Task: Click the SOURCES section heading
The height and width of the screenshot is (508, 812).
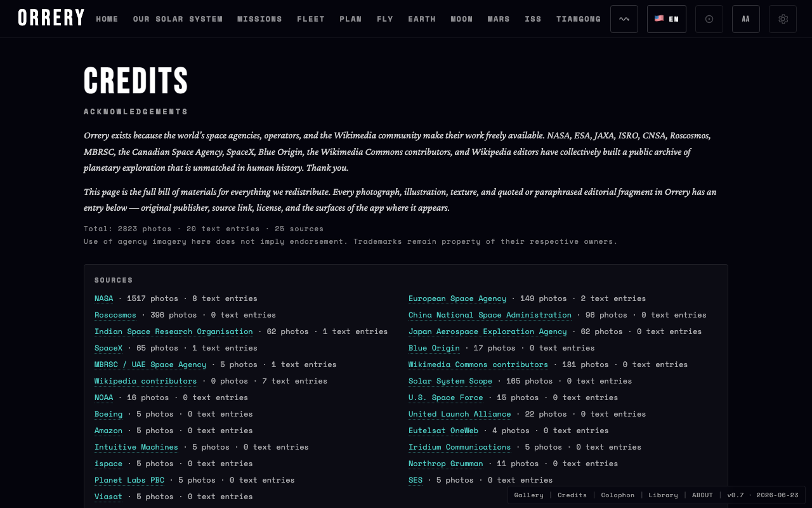Action: (x=114, y=280)
